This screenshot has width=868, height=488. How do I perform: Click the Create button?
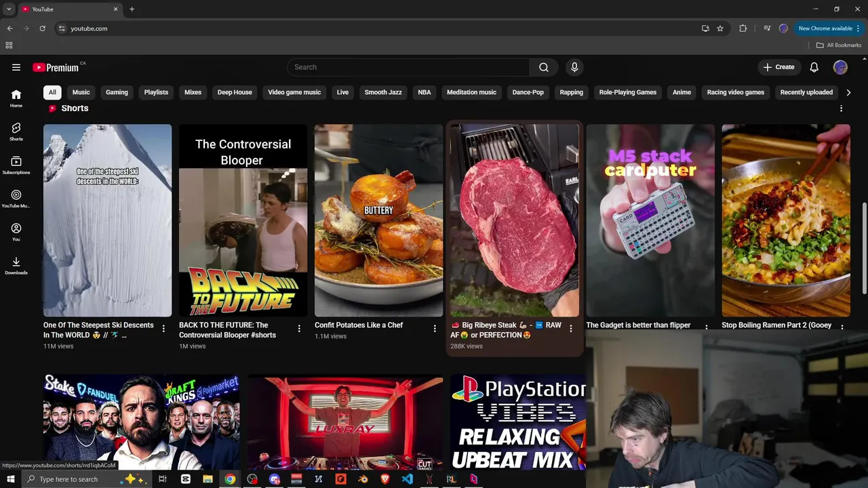pyautogui.click(x=778, y=67)
